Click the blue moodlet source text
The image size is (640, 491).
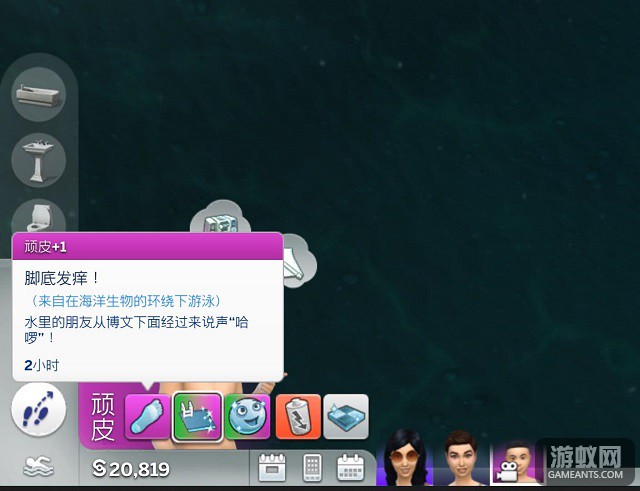(127, 301)
